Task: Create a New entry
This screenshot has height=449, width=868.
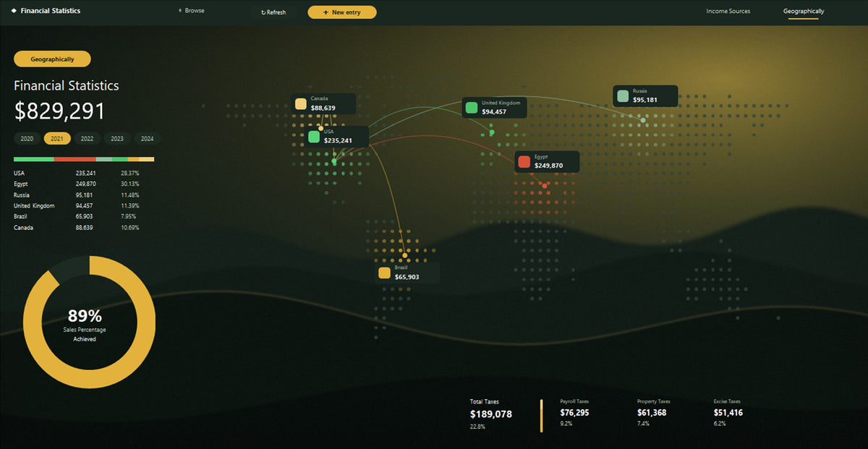Action: pos(342,12)
